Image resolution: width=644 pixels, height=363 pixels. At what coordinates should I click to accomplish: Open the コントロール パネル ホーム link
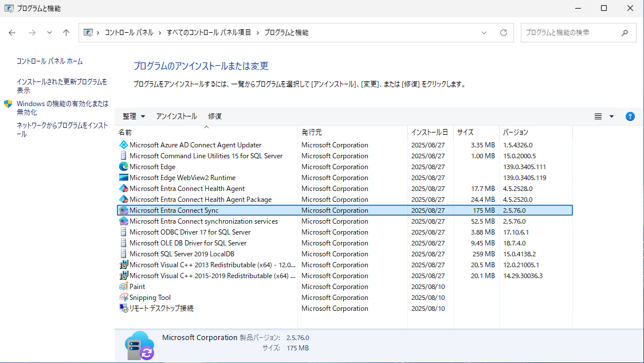(x=50, y=61)
